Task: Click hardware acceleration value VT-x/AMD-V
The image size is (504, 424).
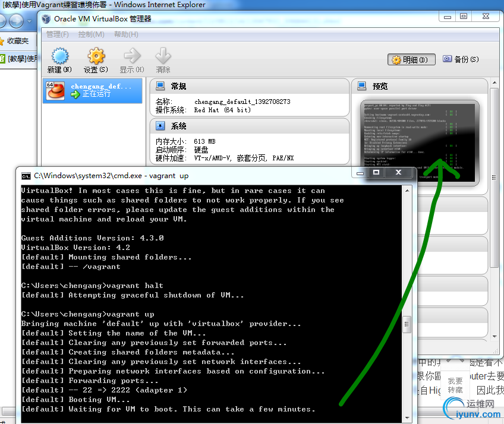Action: (x=212, y=158)
